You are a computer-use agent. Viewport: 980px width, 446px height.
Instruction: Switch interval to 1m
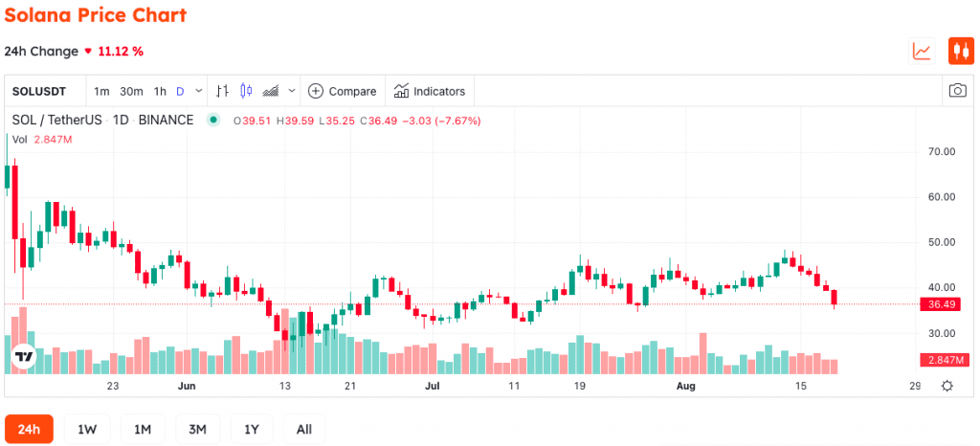[101, 91]
